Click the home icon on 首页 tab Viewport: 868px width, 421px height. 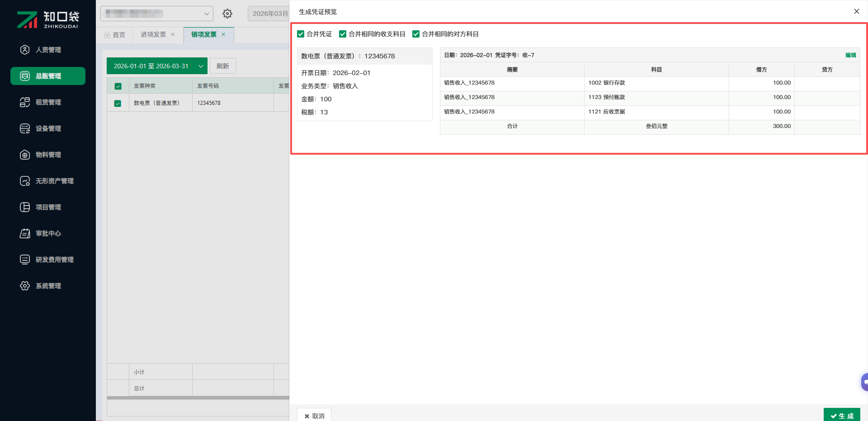[107, 35]
